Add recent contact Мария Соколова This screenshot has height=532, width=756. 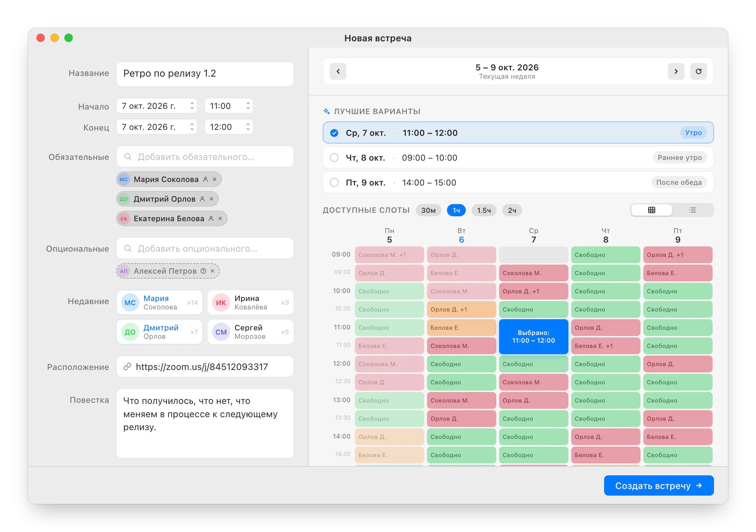pos(160,302)
